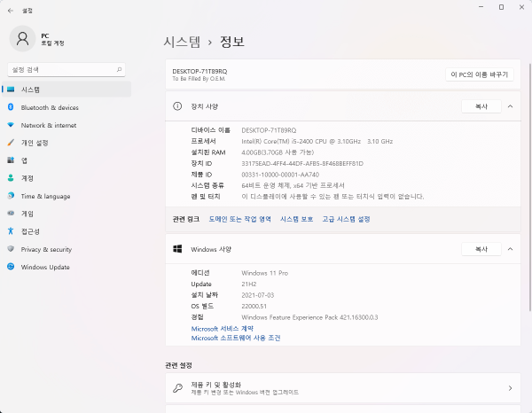The height and width of the screenshot is (413, 532).
Task: Select Network & internet menu entry
Action: (66, 125)
